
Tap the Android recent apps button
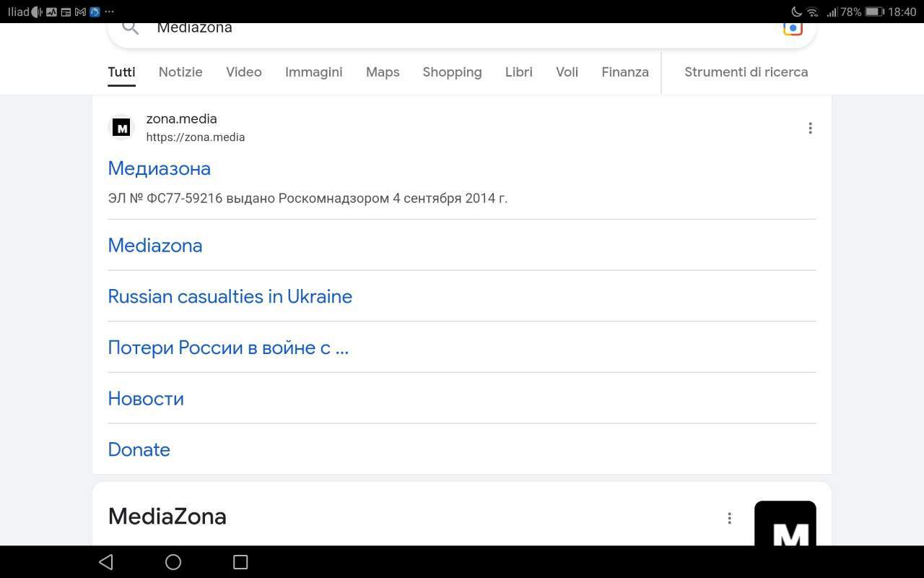click(240, 562)
